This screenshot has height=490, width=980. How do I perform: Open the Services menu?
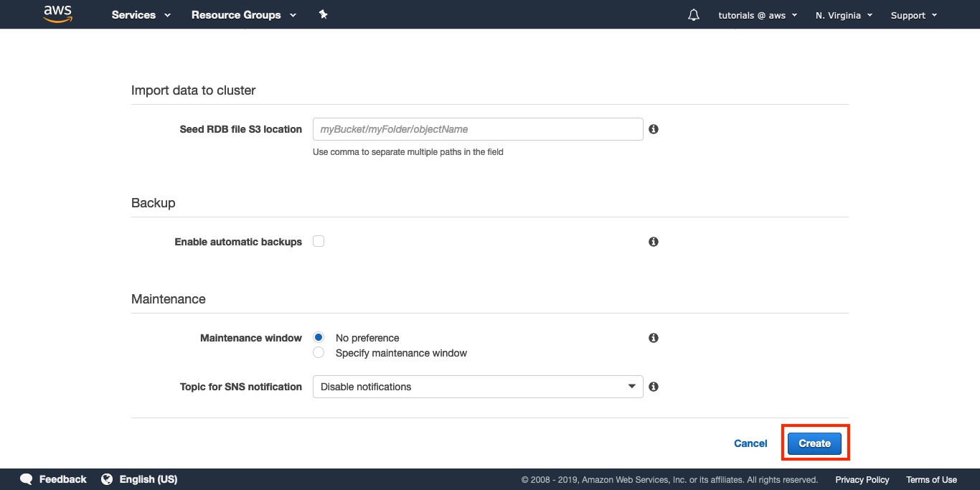pos(141,15)
